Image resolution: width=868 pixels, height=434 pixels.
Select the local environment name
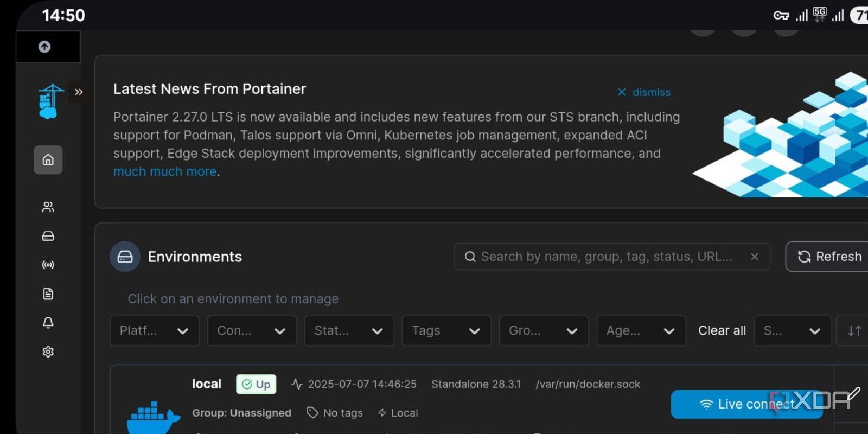pos(206,384)
